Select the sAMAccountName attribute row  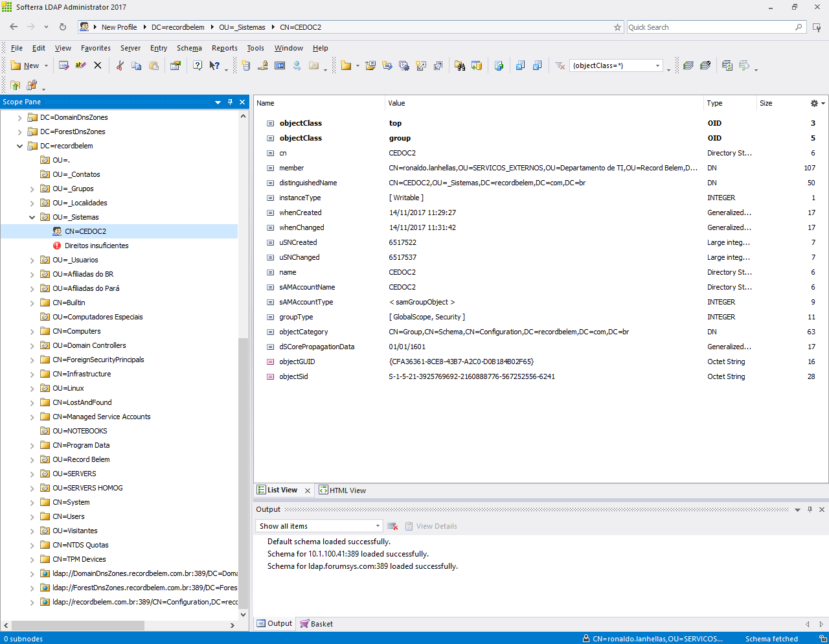[541, 287]
